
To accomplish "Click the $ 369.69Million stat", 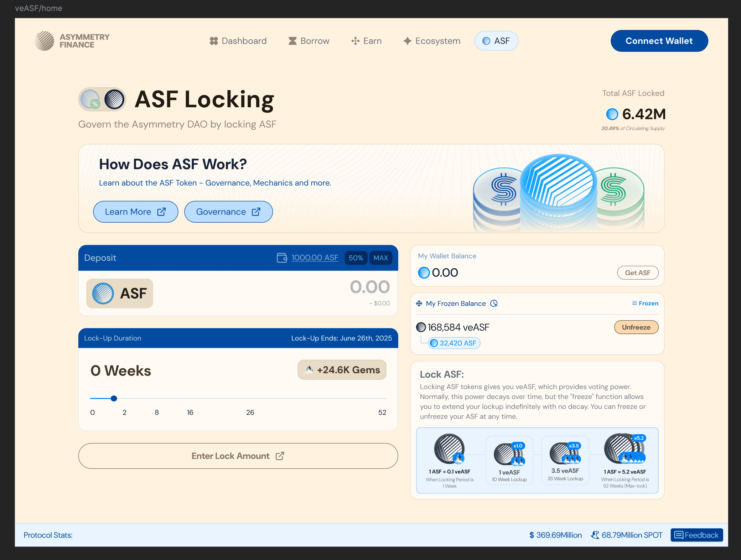I will click(x=555, y=535).
